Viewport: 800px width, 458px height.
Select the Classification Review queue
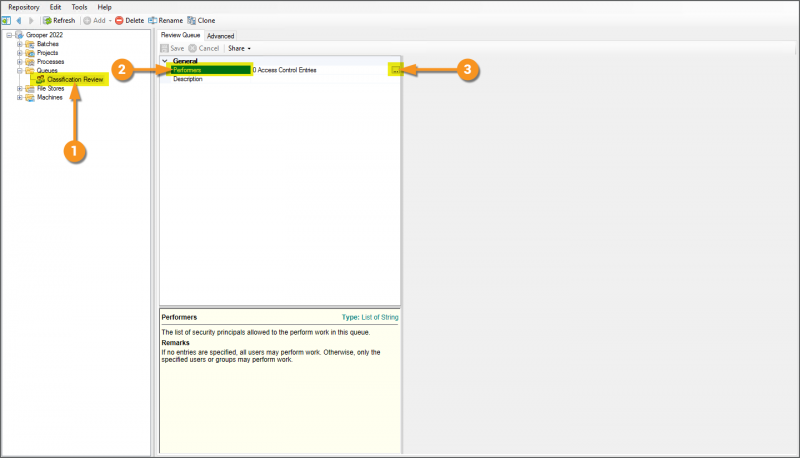click(75, 80)
